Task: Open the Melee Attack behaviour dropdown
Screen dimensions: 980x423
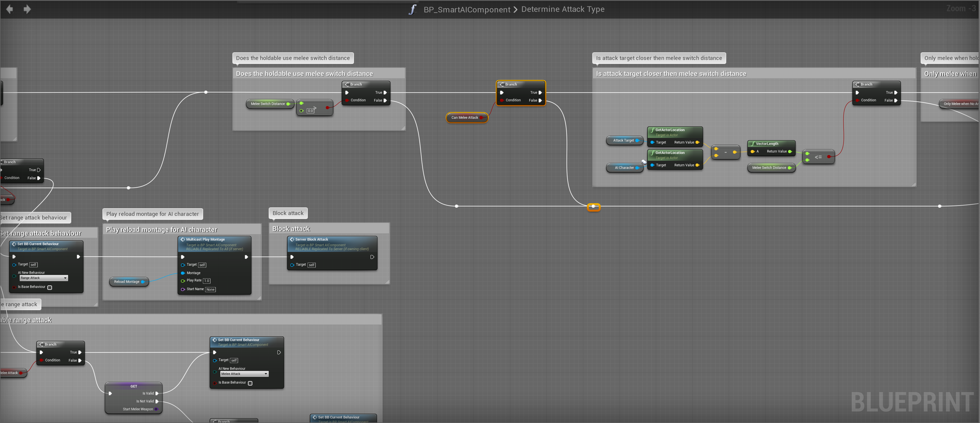Action: click(x=244, y=374)
